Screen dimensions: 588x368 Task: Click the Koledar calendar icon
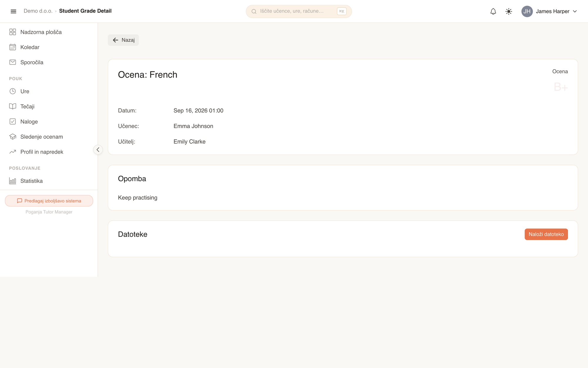(x=13, y=47)
